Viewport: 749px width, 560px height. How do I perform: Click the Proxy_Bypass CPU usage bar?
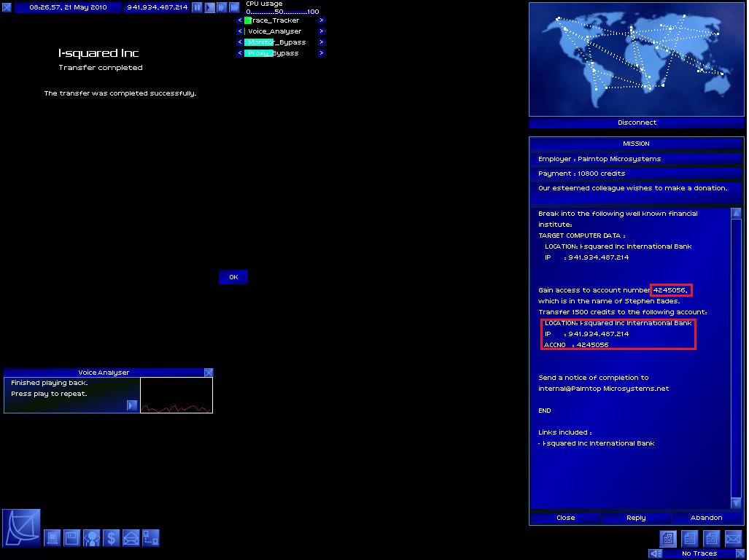click(280, 53)
